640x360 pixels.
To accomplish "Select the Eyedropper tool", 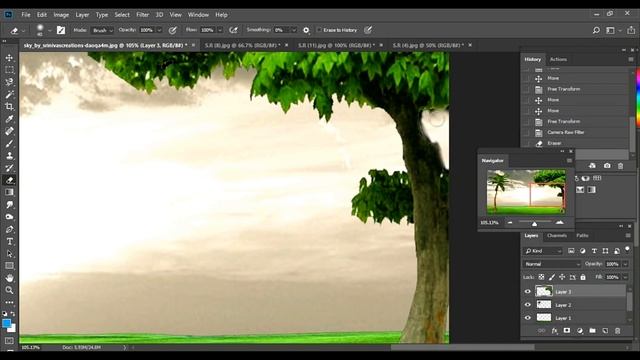I will tap(9, 119).
